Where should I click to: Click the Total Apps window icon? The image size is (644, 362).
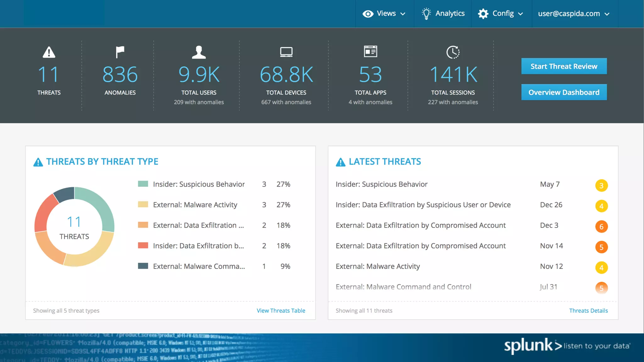tap(370, 52)
